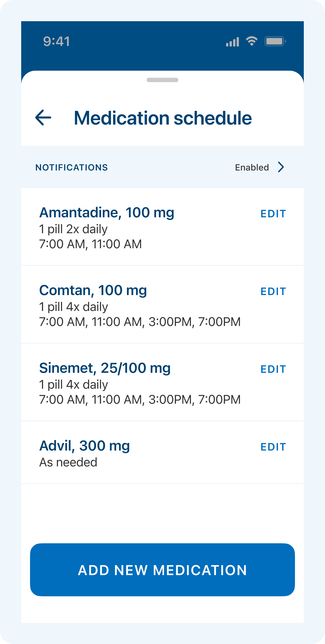
Task: Tap the sheet drag handle
Action: [162, 80]
